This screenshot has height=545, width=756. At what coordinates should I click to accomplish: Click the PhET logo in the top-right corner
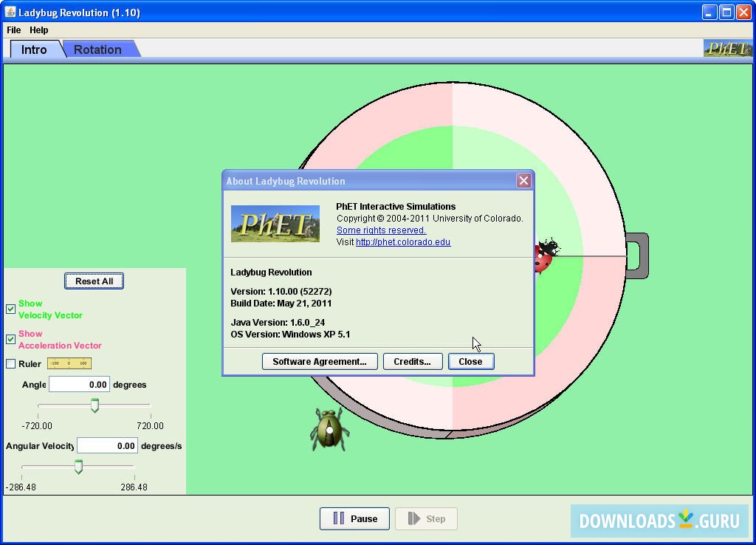[727, 49]
